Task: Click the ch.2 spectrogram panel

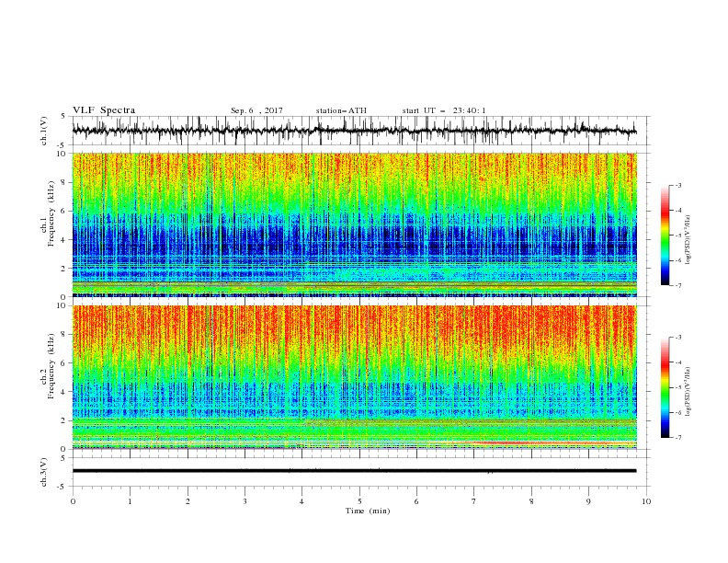Action: coord(354,377)
